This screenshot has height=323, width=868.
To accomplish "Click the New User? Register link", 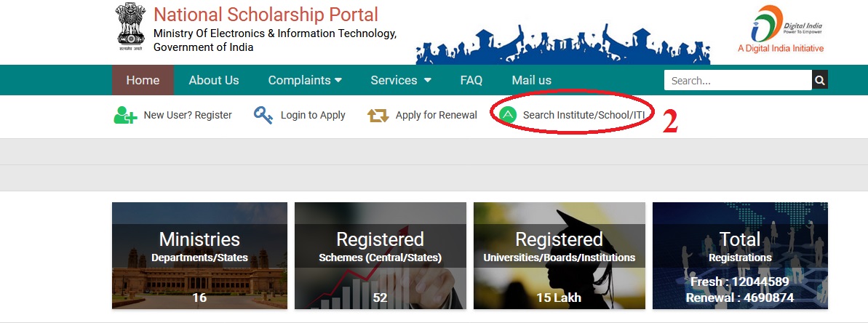I will (x=188, y=115).
